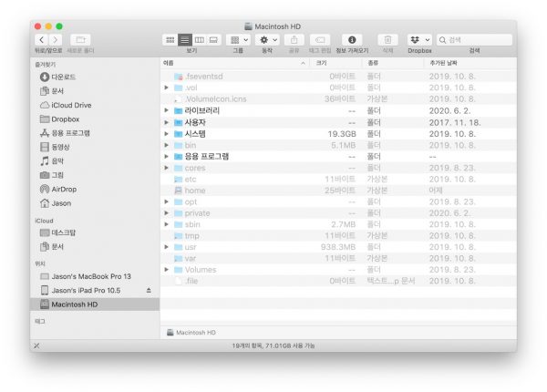Screen dimensions: 547x392
Task: Expand the 라이브러리 folder
Action: pyautogui.click(x=167, y=110)
